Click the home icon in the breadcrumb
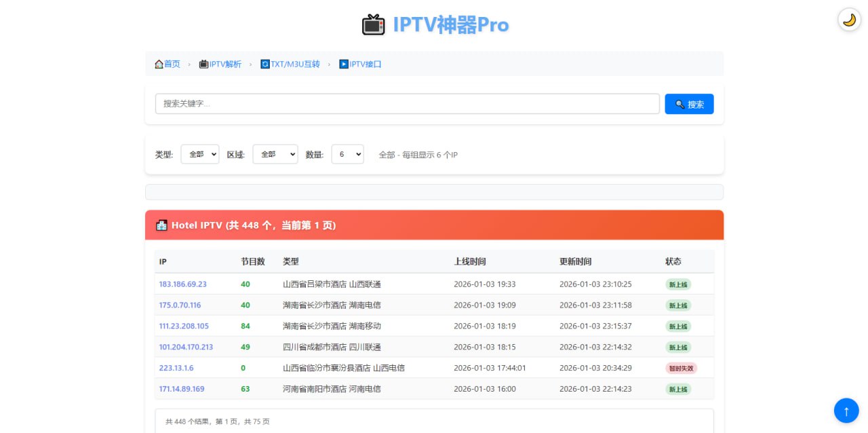Screen dimensions: 868x433 [159, 64]
